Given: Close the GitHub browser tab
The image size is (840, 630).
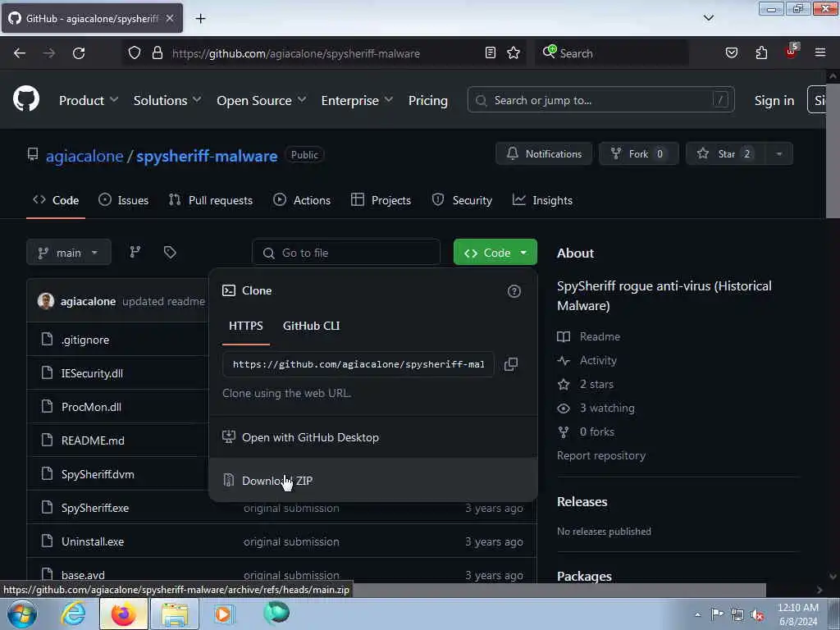Looking at the screenshot, I should tap(170, 18).
